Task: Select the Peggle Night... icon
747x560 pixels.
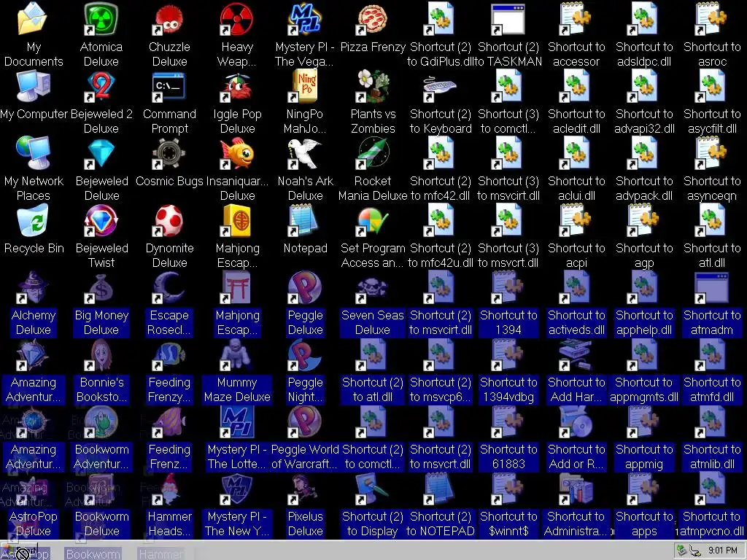Action: pos(305,355)
